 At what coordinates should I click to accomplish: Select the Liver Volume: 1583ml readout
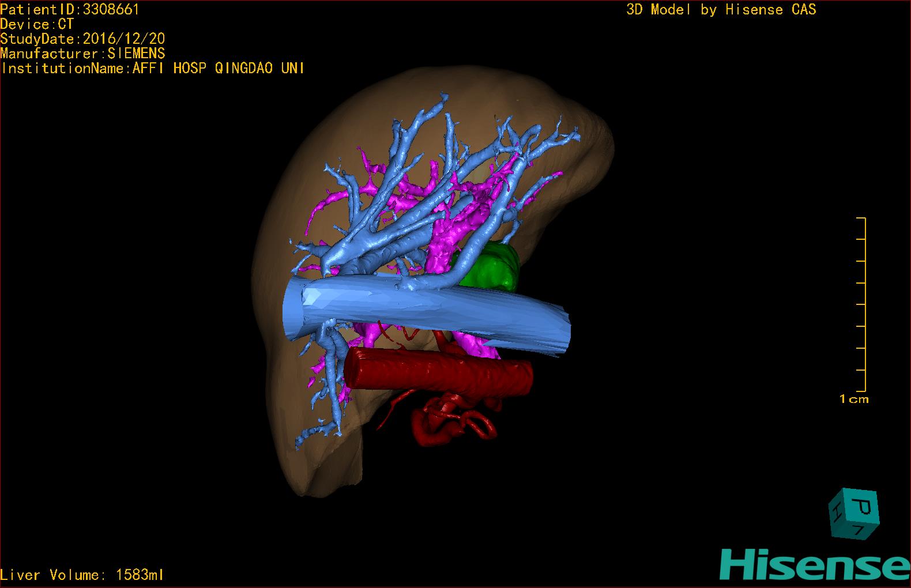[82, 575]
